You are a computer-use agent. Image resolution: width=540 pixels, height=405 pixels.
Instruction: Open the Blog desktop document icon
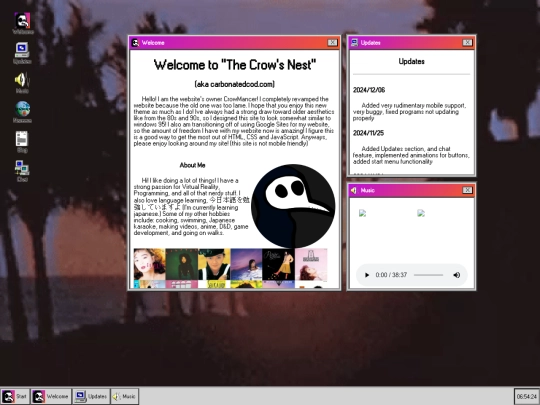click(x=22, y=139)
